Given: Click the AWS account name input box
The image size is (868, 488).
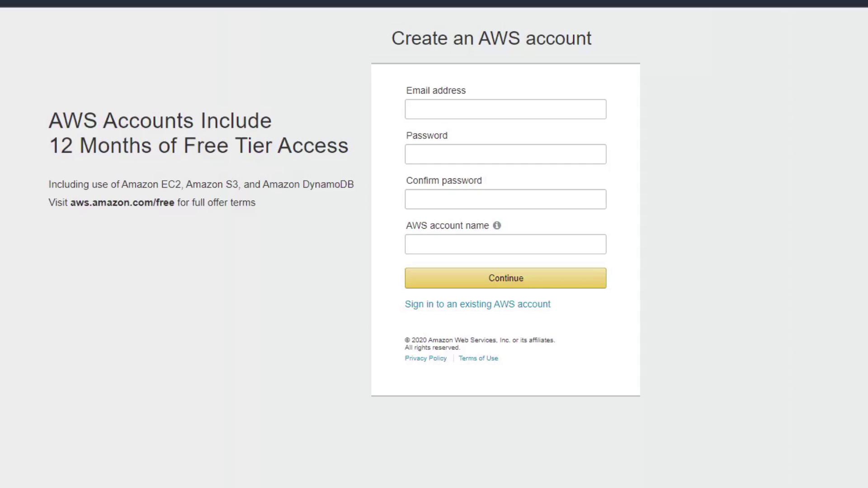Looking at the screenshot, I should 505,244.
